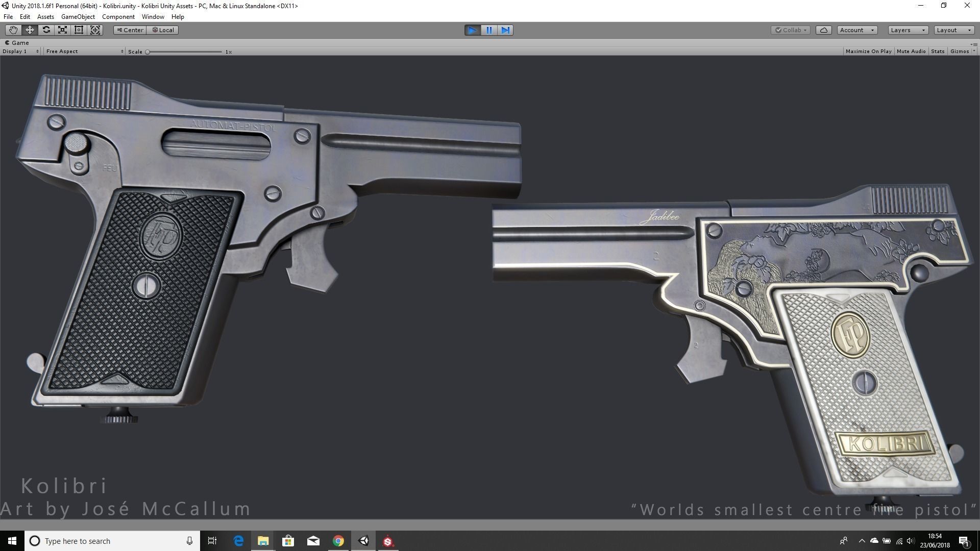Screen dimensions: 980x551
Task: Open the Gizmos dropdown arrow
Action: tap(974, 52)
